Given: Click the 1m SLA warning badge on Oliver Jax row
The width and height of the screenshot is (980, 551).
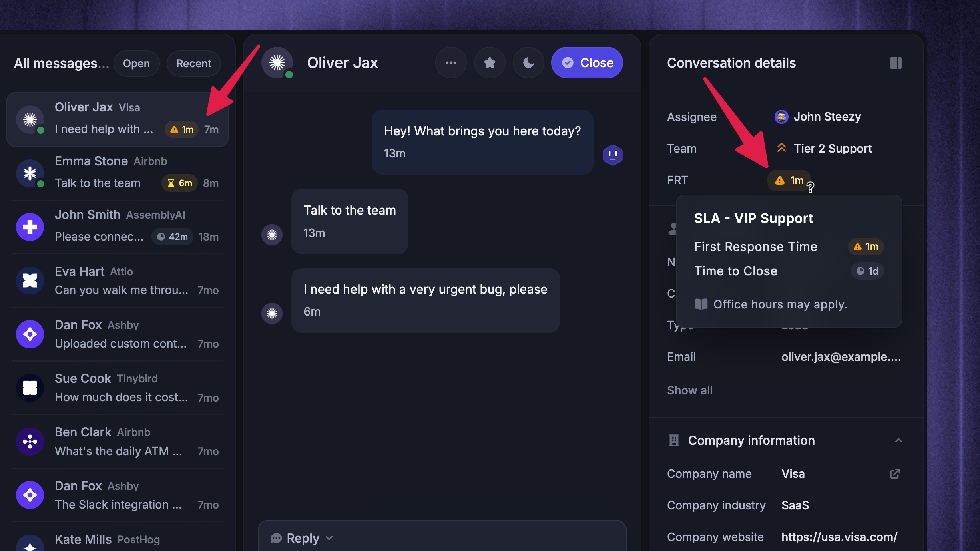Looking at the screenshot, I should [182, 130].
